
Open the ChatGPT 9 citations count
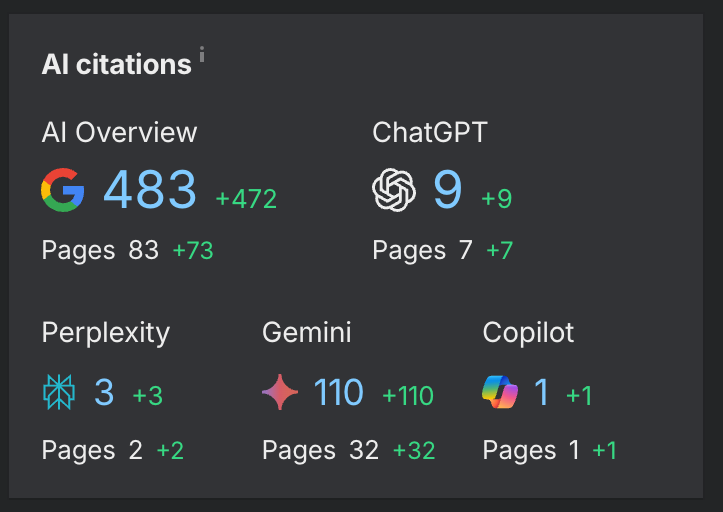(x=447, y=190)
